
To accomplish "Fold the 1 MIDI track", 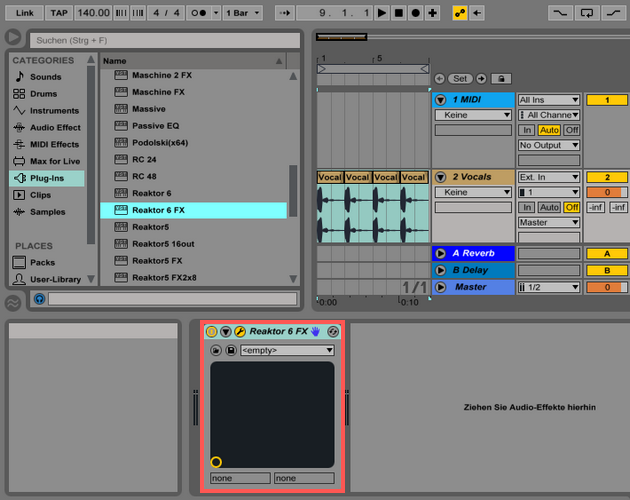I will [x=441, y=100].
